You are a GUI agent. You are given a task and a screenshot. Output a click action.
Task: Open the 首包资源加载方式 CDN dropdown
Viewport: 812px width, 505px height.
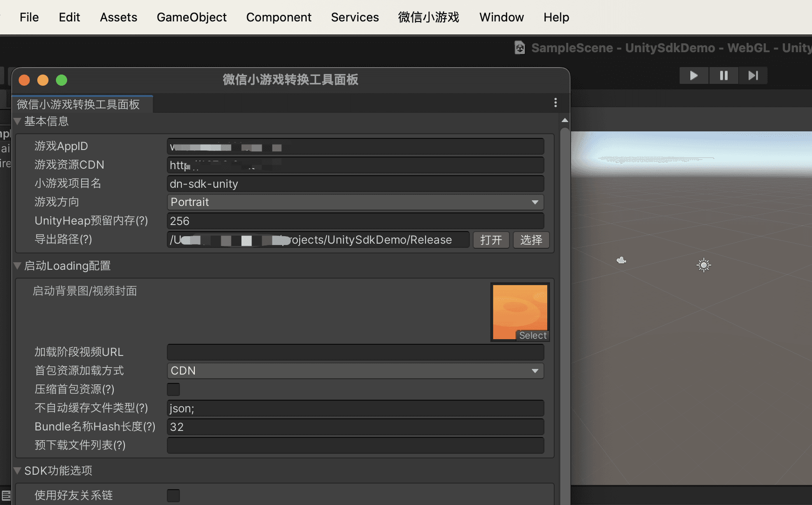tap(355, 371)
